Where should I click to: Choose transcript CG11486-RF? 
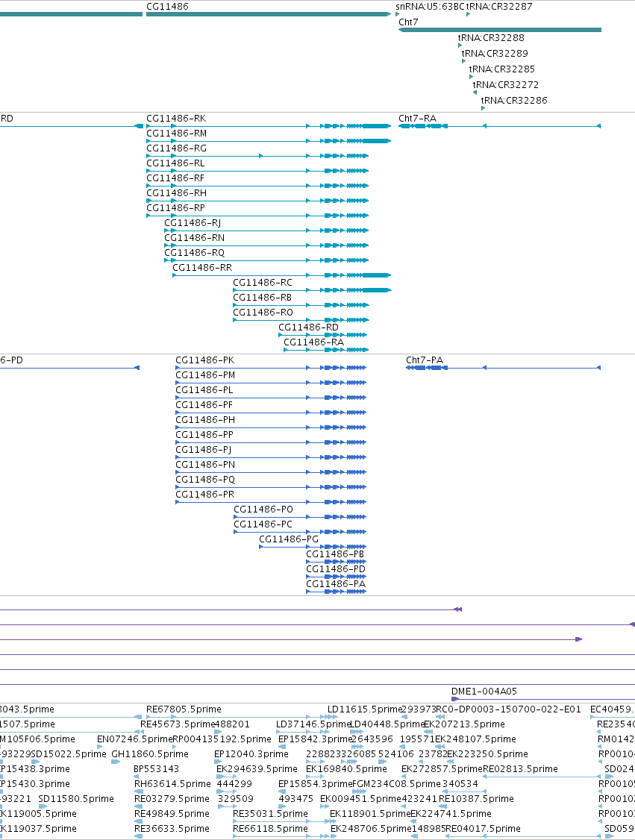tap(175, 178)
